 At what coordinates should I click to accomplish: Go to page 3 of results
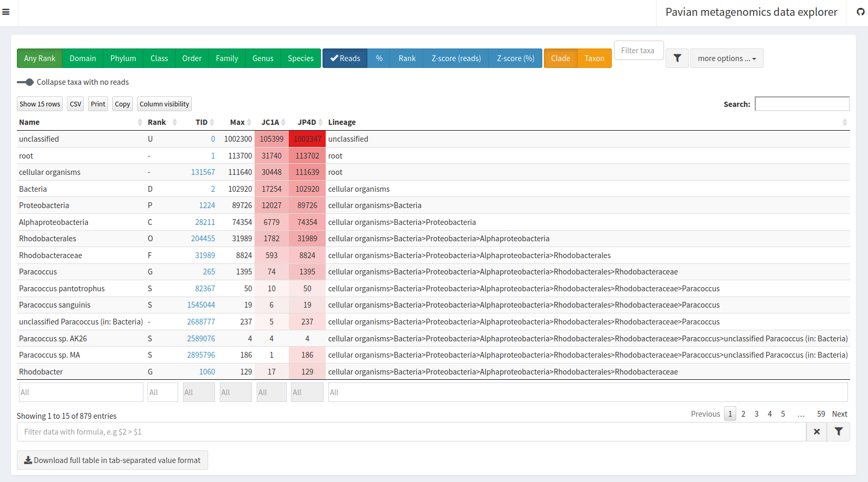756,414
